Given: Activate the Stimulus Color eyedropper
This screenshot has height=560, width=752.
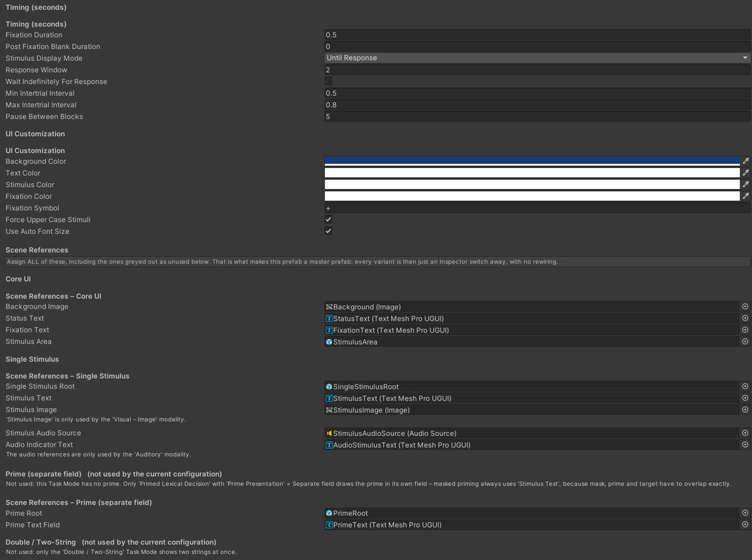Looking at the screenshot, I should pos(746,184).
